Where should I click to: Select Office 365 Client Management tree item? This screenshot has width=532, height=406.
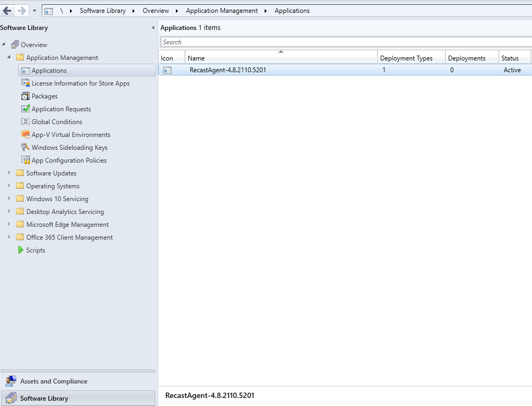tap(69, 238)
